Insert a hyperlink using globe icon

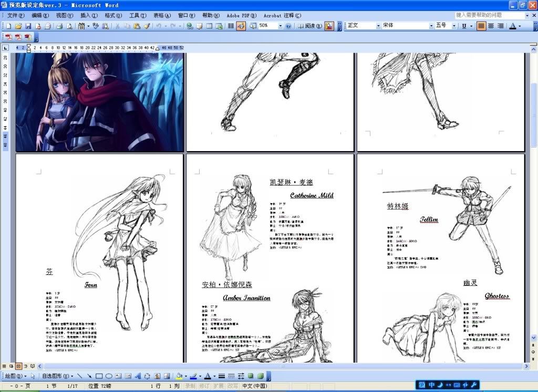click(190, 26)
